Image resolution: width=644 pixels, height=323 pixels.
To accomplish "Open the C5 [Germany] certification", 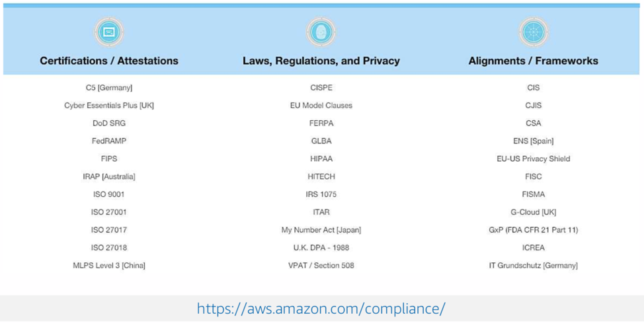I will pos(109,87).
